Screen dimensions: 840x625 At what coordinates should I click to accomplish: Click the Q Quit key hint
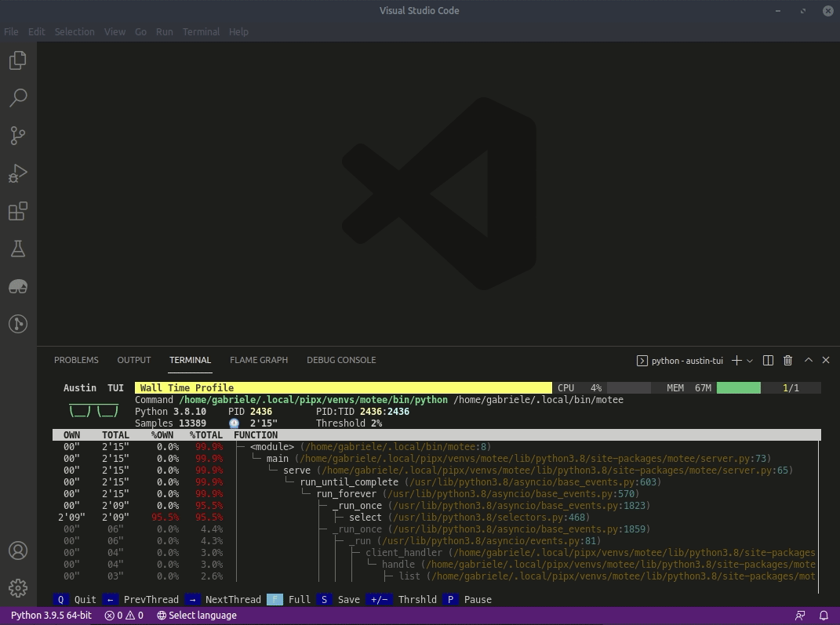pos(75,599)
